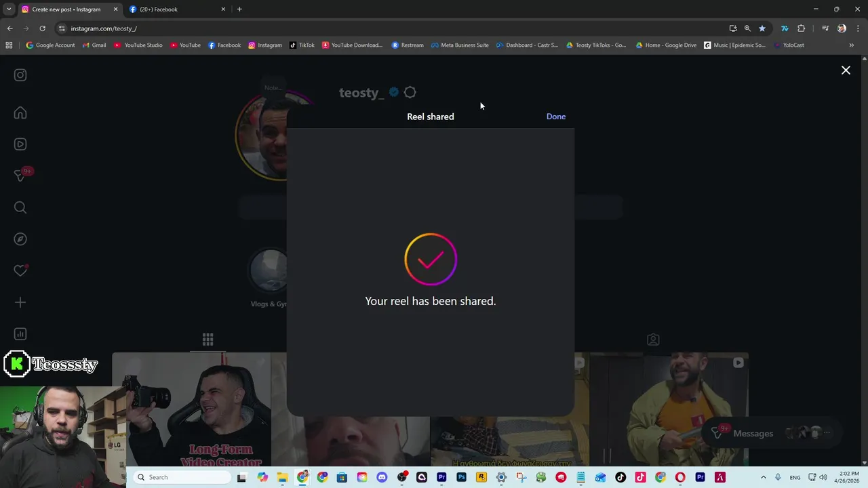Open Chrome three-dot menu
This screenshot has height=488, width=868.
pos(859,28)
